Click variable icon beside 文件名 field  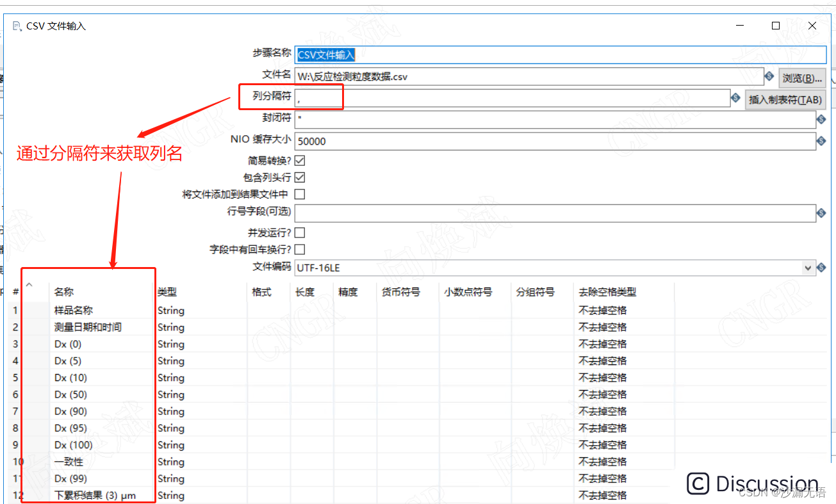pyautogui.click(x=770, y=76)
